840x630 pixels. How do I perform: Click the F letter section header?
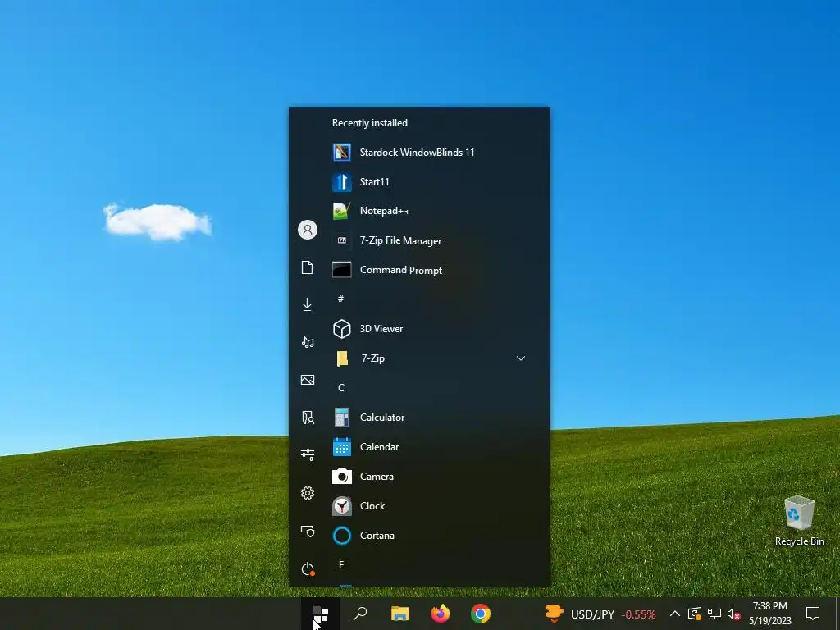[340, 564]
